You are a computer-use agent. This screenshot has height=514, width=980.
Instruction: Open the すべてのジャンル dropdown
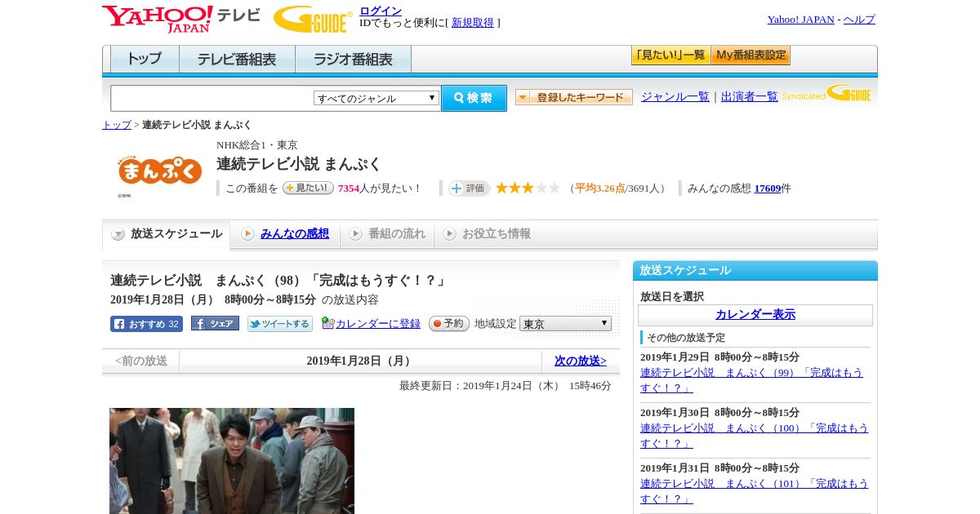point(376,98)
